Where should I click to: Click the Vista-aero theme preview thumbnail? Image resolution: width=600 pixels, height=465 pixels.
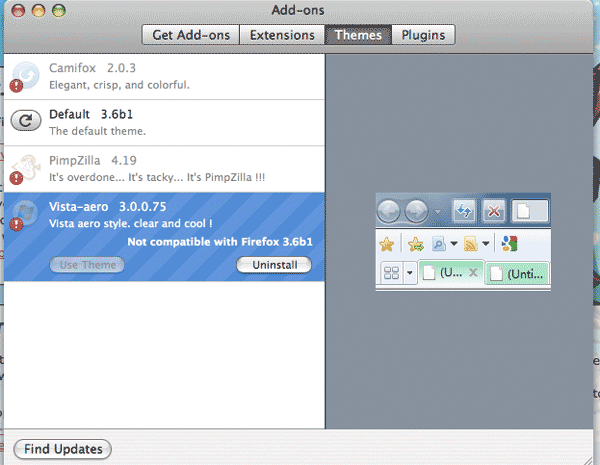click(x=463, y=242)
